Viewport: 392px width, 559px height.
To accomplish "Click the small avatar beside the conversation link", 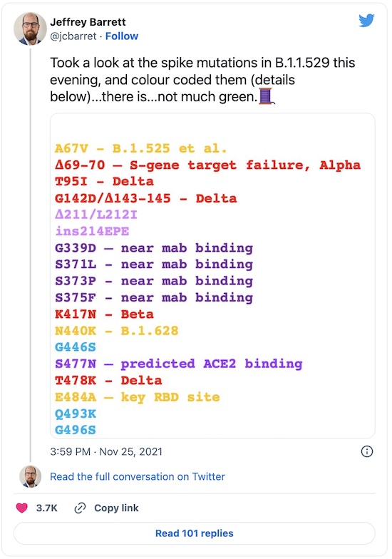I will 30,476.
